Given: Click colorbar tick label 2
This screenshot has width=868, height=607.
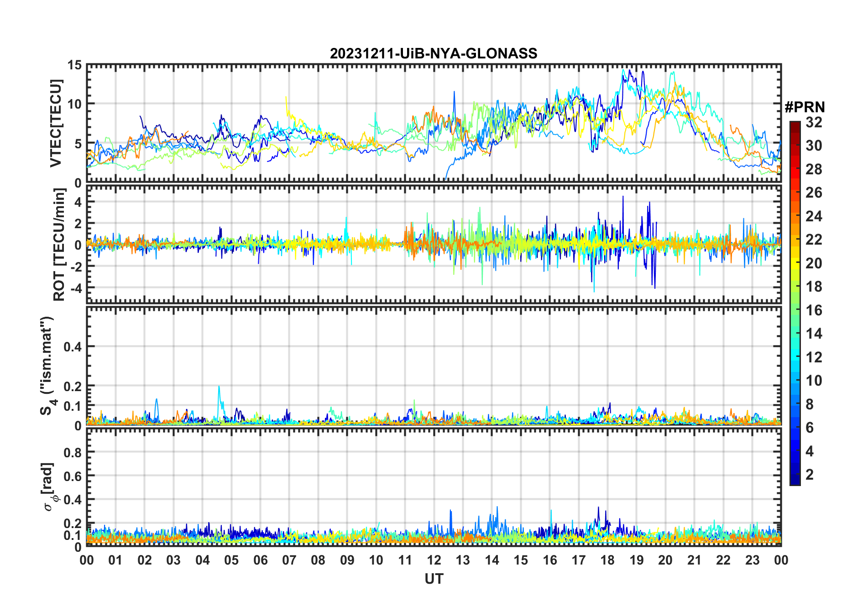Looking at the screenshot, I should (x=810, y=475).
